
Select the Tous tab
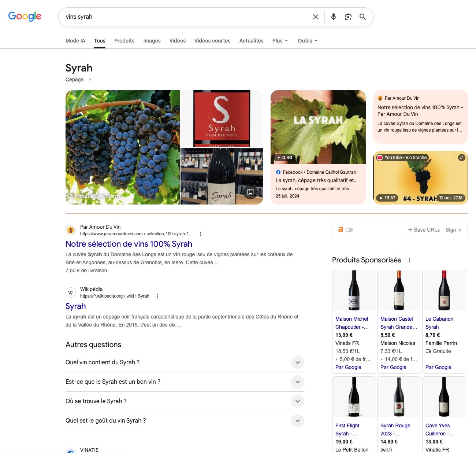point(100,41)
